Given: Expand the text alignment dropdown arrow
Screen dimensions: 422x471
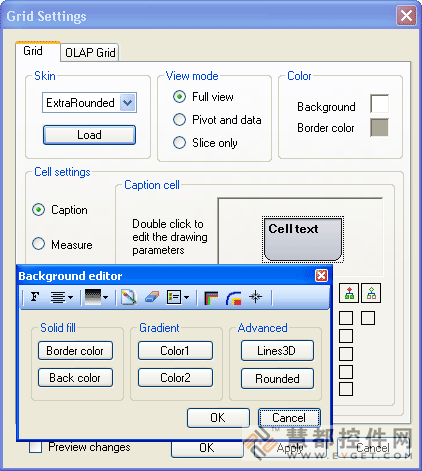Looking at the screenshot, I should [70, 297].
